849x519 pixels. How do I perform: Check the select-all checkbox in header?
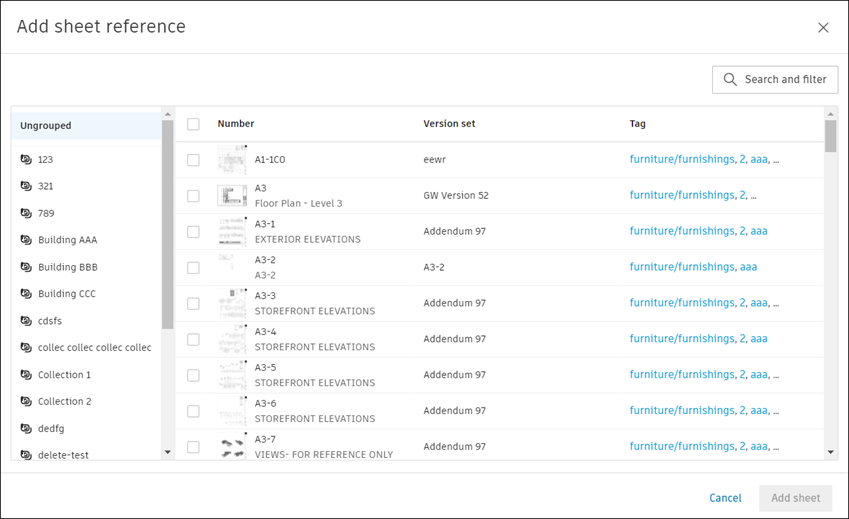193,125
